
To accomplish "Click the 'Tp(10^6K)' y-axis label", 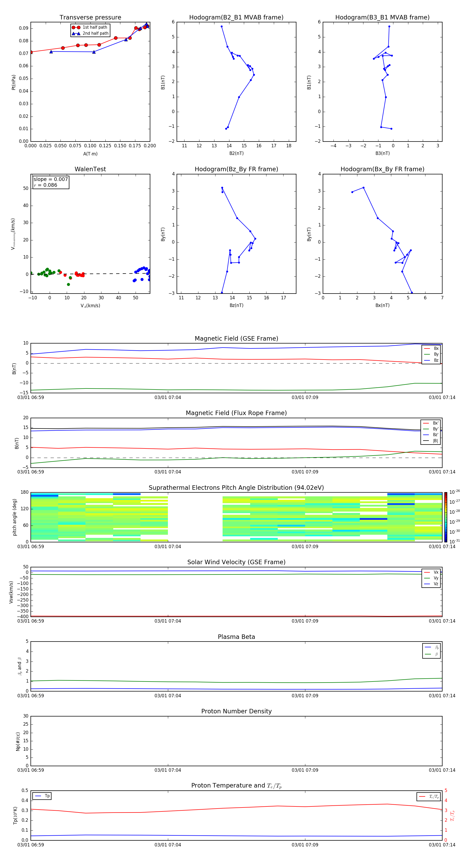I will click(x=15, y=815).
